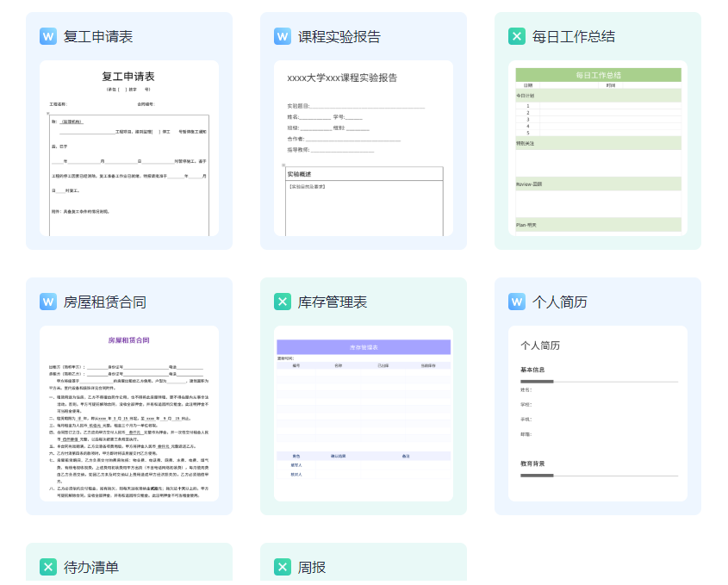The image size is (728, 585).
Task: Click the spreadsheet icon beside 待办清单
Action: tap(48, 567)
